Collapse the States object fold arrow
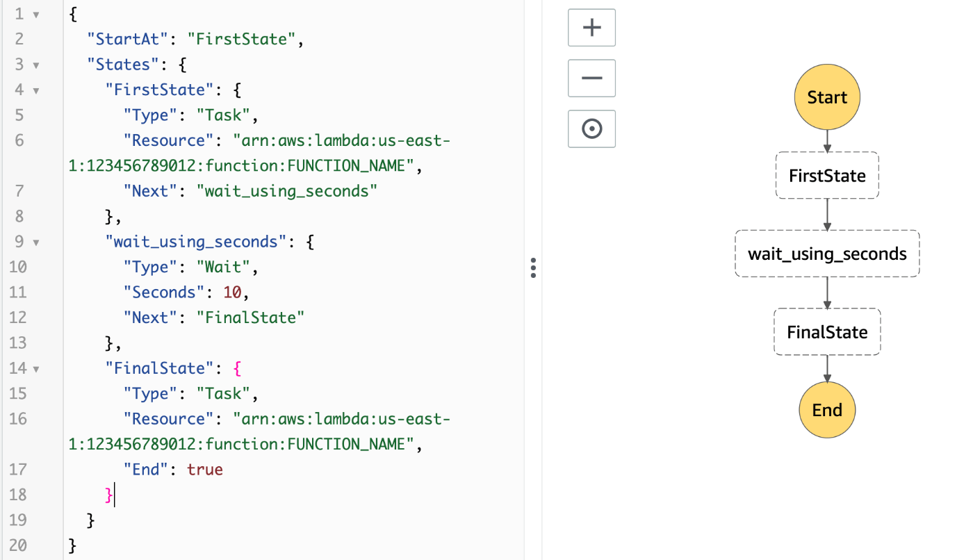 click(x=36, y=64)
